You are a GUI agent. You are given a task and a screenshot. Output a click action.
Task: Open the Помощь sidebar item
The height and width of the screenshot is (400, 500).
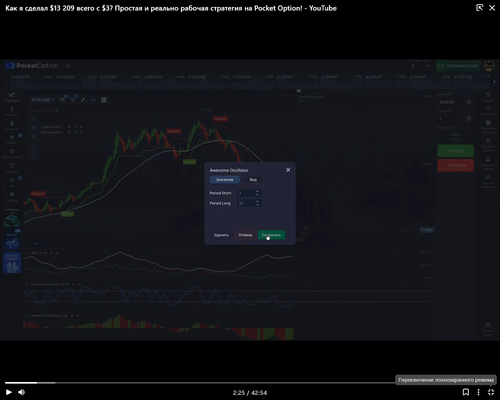point(12,196)
